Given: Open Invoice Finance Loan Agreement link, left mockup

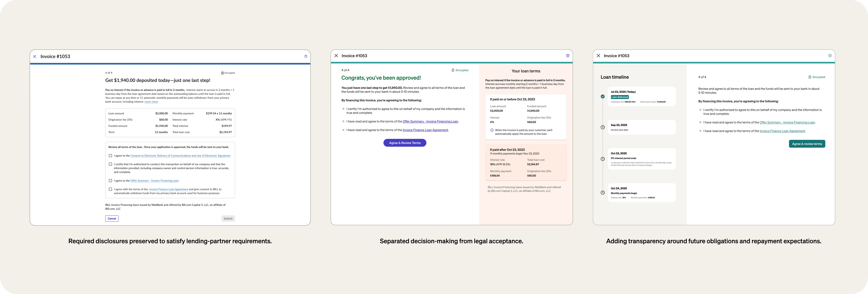Looking at the screenshot, I should click(x=168, y=189).
